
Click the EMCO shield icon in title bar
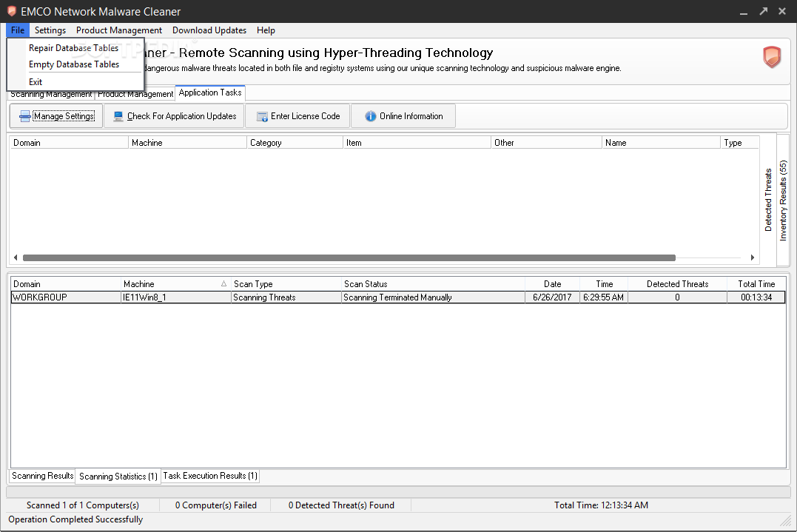pyautogui.click(x=11, y=11)
